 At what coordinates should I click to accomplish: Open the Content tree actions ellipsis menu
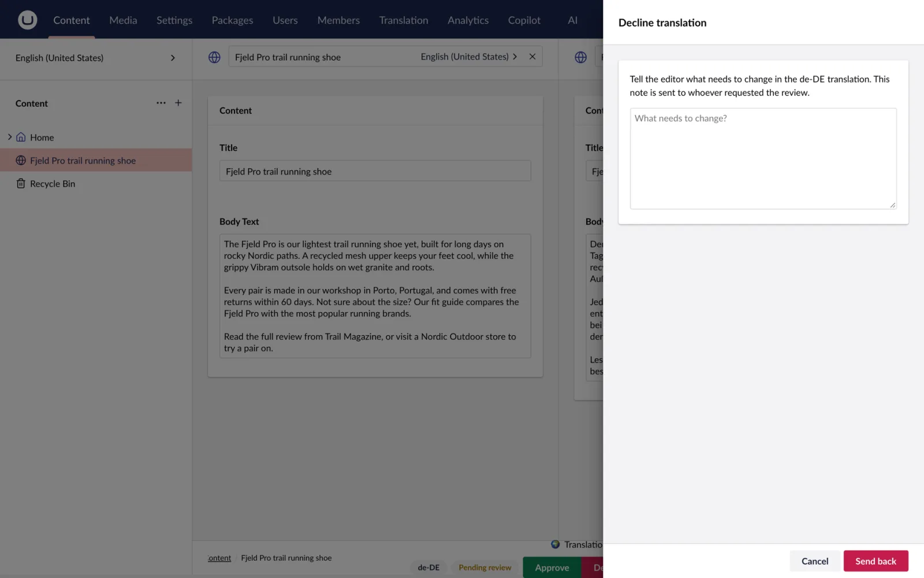click(161, 103)
